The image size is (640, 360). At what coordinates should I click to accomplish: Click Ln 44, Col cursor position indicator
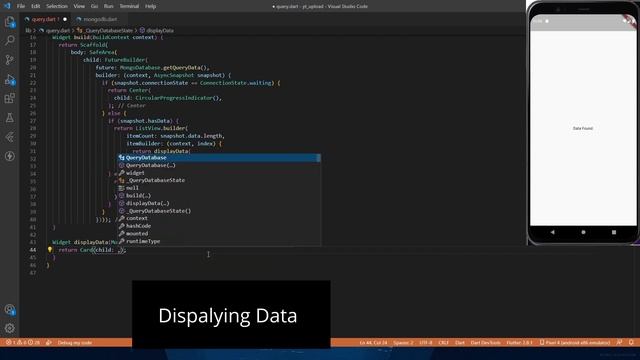click(373, 342)
